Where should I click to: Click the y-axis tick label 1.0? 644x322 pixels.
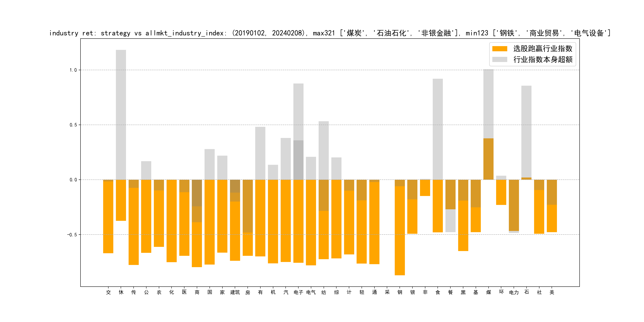(73, 70)
